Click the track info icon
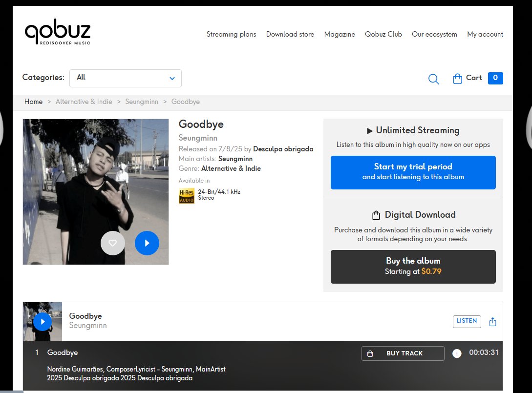This screenshot has width=532, height=393. point(457,353)
